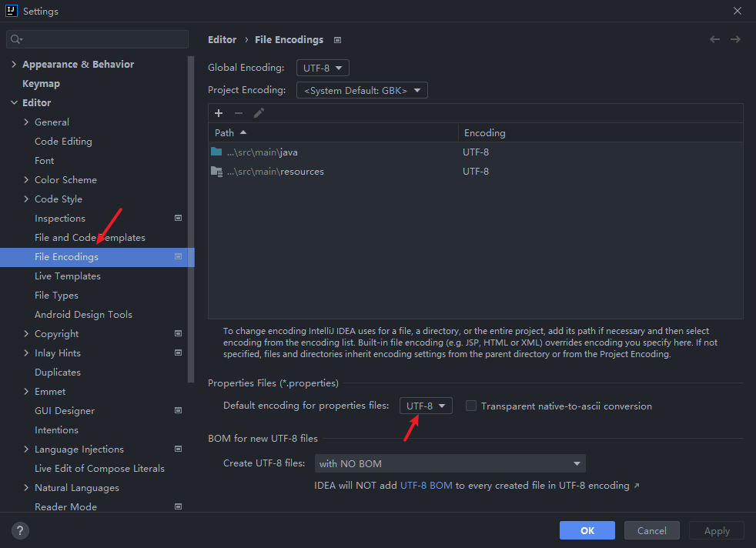Image resolution: width=756 pixels, height=548 pixels.
Task: Click the project icon on GUI Designer row
Action: (178, 411)
